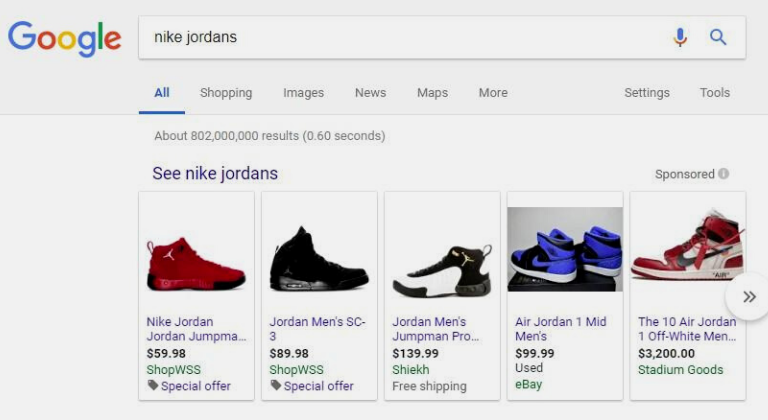The width and height of the screenshot is (768, 420).
Task: Open the More search categories dropdown
Action: [x=492, y=93]
